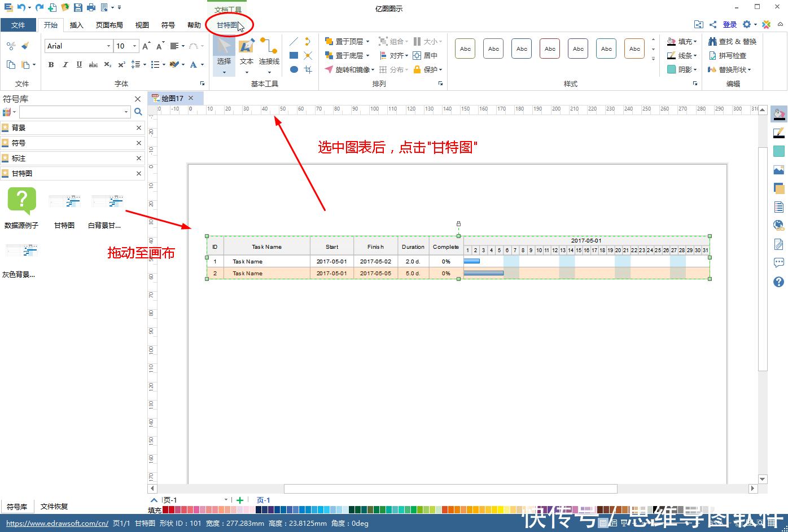Toggle subscript formatting
Image resolution: width=788 pixels, height=532 pixels.
point(107,64)
